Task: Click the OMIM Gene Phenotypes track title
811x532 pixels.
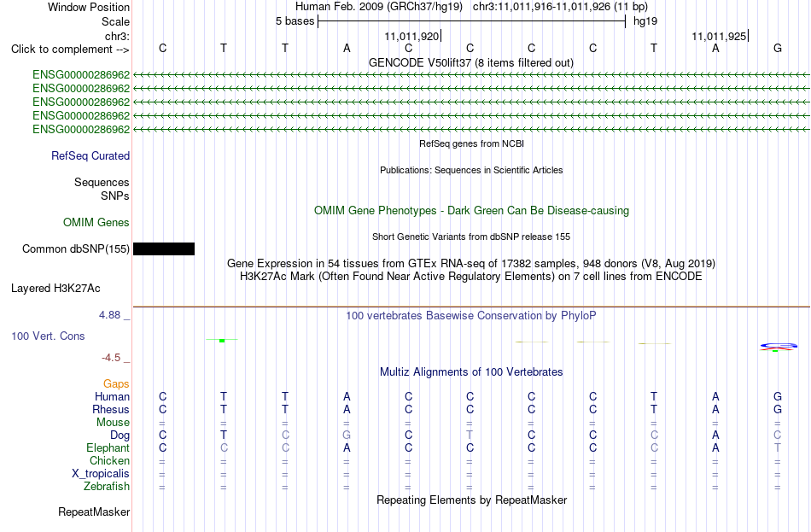Action: (472, 211)
